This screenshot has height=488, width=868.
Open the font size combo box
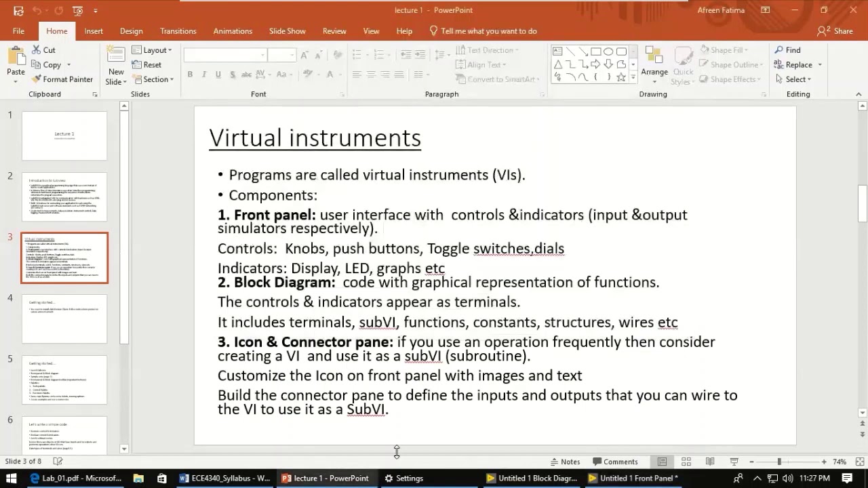pos(282,55)
